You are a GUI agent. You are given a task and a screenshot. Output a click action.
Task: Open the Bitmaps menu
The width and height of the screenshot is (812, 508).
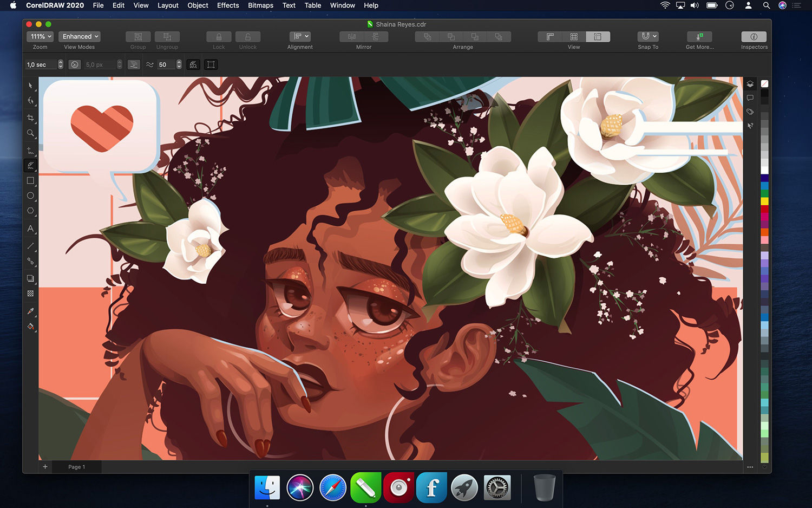click(260, 5)
